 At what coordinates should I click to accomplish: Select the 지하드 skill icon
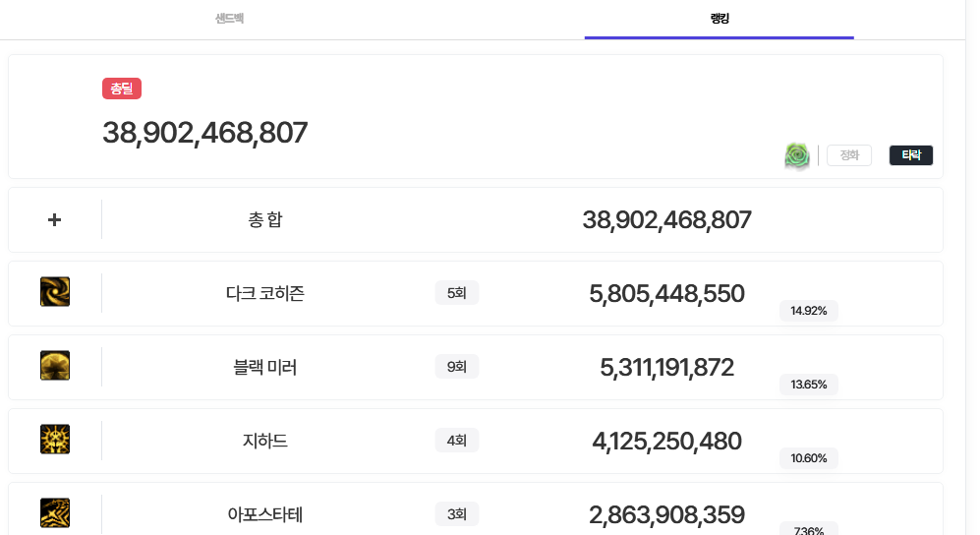(55, 440)
